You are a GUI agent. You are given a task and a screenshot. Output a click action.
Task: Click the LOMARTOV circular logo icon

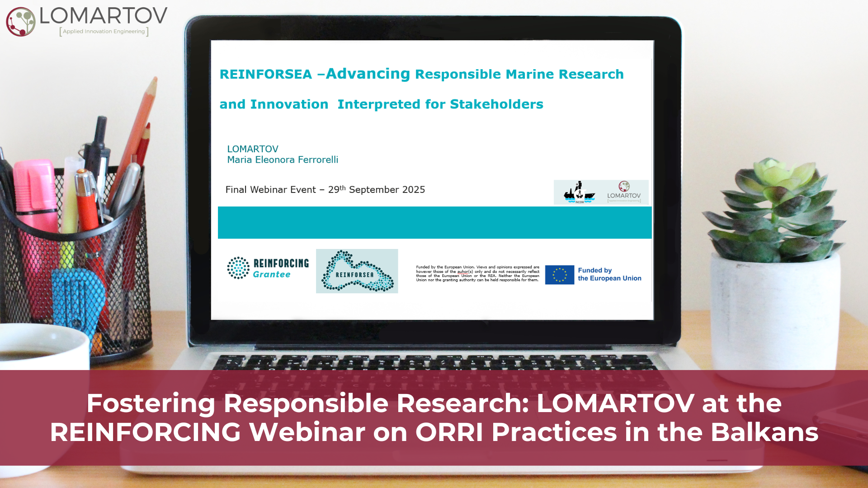pos(21,22)
